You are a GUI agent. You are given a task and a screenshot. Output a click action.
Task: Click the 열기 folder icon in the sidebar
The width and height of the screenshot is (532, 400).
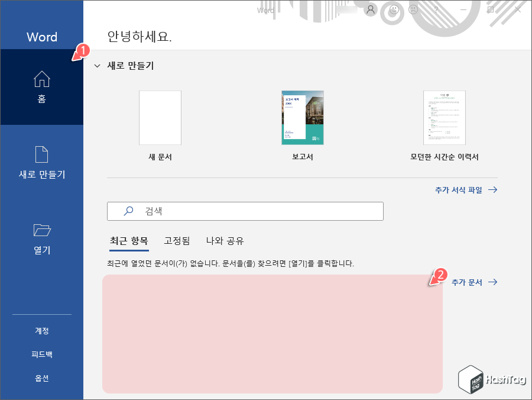41,231
